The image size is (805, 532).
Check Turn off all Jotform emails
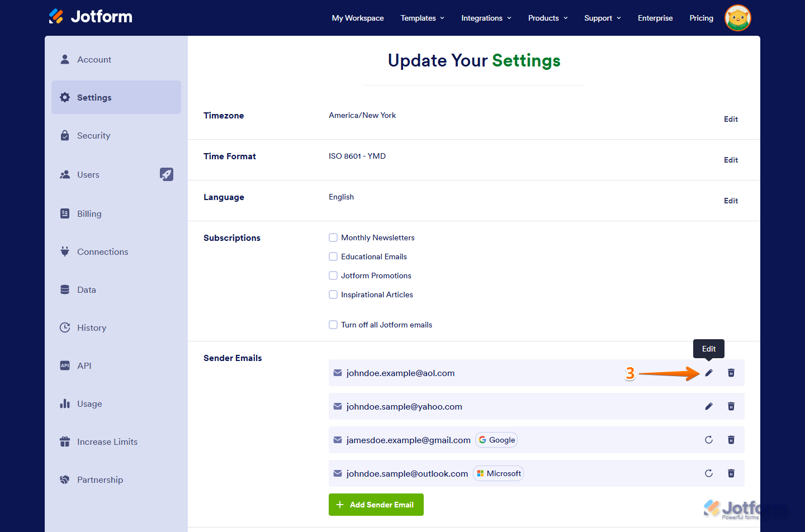(x=333, y=325)
